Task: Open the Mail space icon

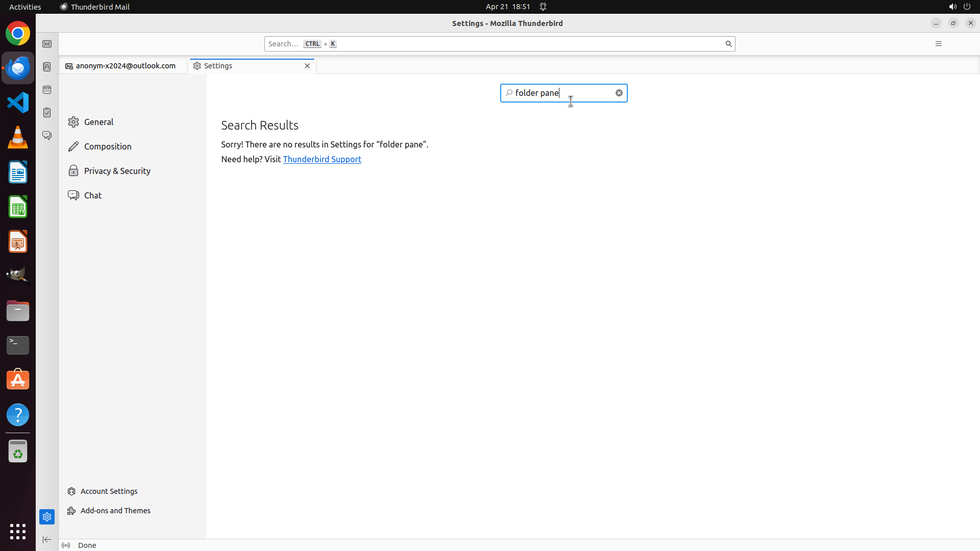Action: (47, 44)
